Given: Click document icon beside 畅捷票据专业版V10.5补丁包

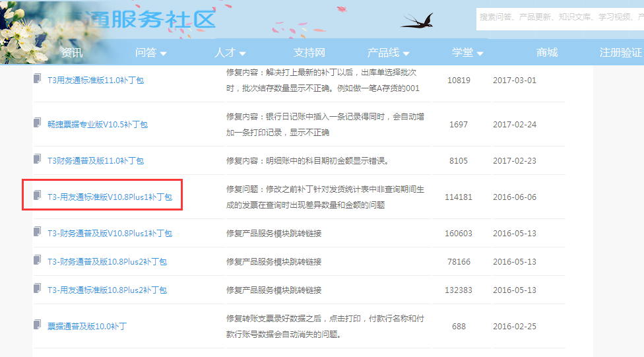Looking at the screenshot, I should (x=38, y=123).
